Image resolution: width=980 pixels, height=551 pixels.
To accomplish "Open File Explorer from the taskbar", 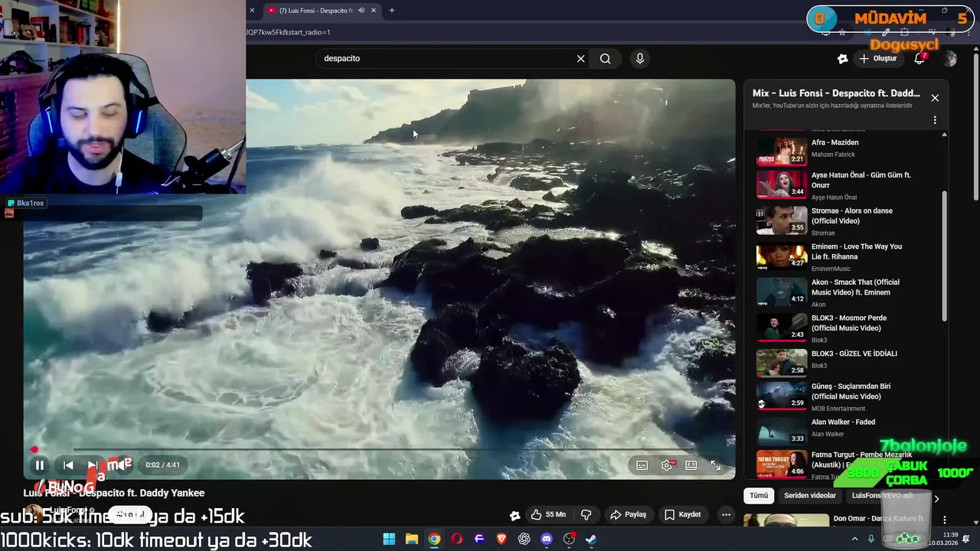I will (412, 539).
